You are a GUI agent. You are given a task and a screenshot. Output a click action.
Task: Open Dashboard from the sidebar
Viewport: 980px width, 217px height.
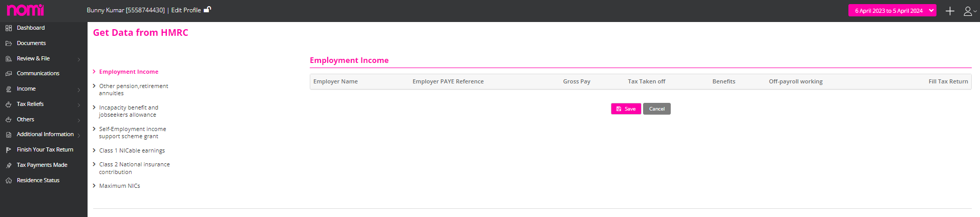(x=31, y=28)
